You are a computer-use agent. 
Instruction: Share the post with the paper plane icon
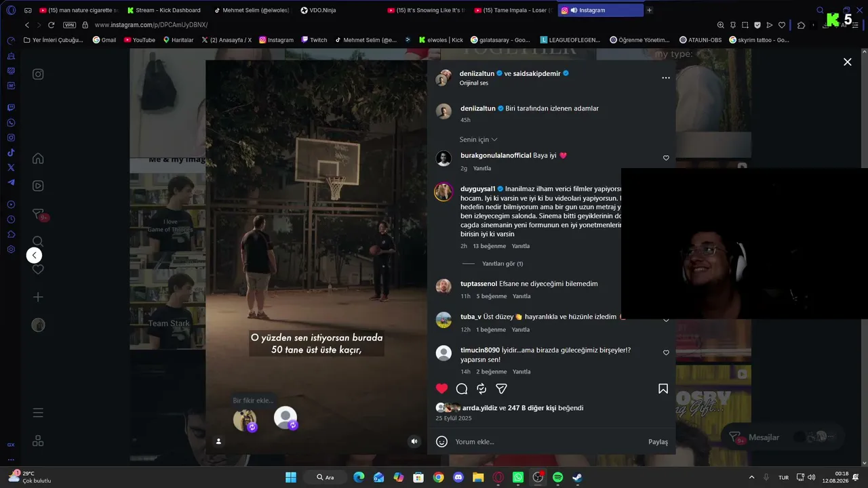[502, 388]
